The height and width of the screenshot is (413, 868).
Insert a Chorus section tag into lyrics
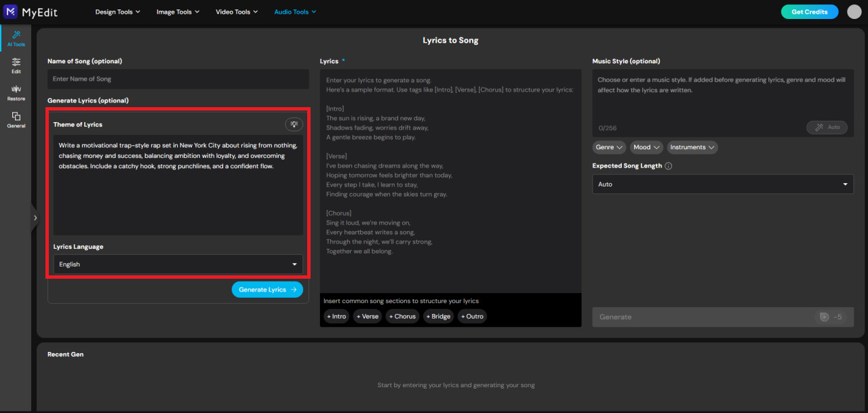[402, 316]
